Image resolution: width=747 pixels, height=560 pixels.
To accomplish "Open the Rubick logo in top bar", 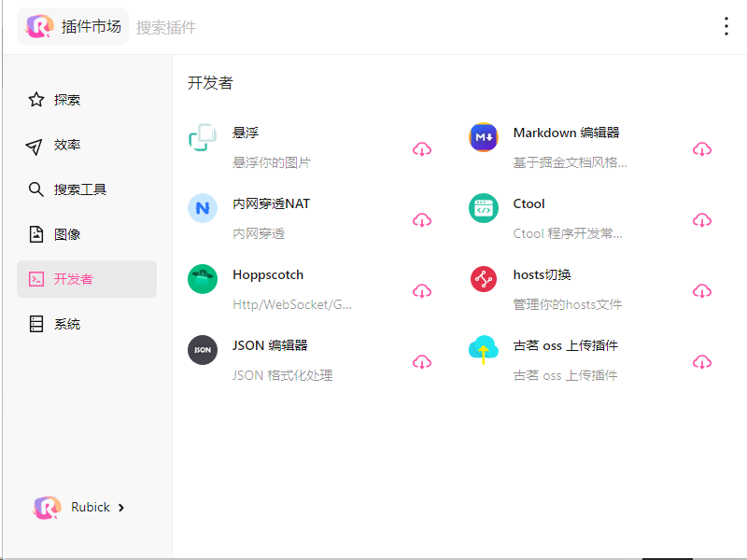I will (x=38, y=25).
